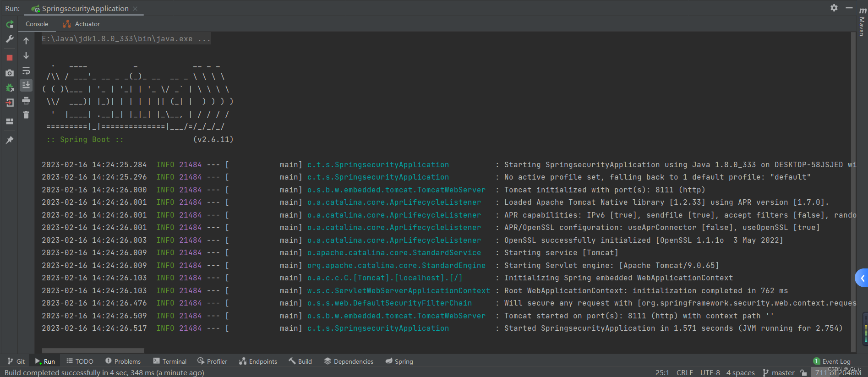Toggle soft-wrap in console
This screenshot has height=377, width=868.
[x=26, y=71]
